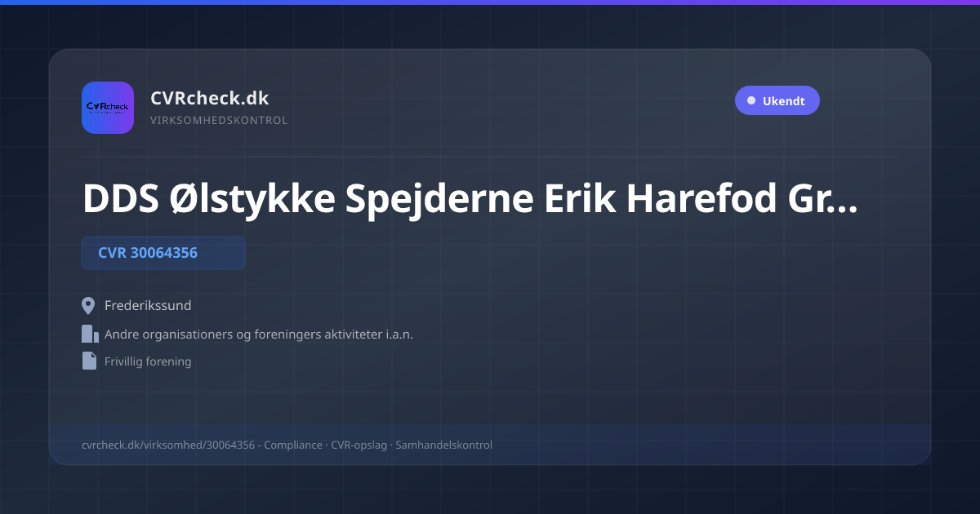Click the DDS Ølstykke Spejderne company title
This screenshot has height=514, width=980.
(x=470, y=200)
